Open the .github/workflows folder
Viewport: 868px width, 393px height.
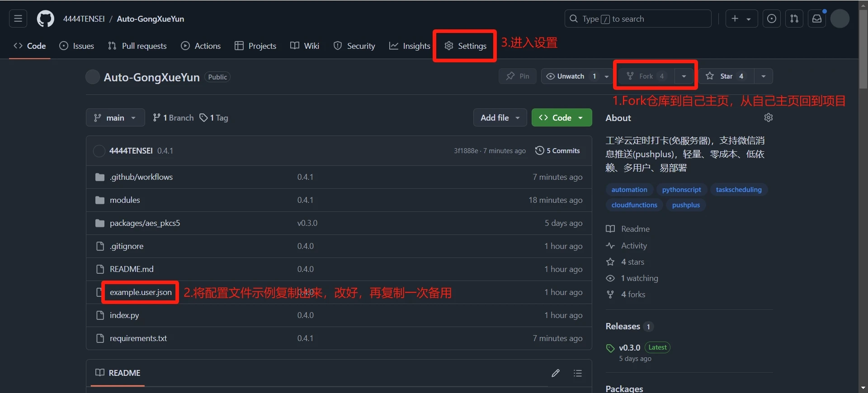pos(141,177)
